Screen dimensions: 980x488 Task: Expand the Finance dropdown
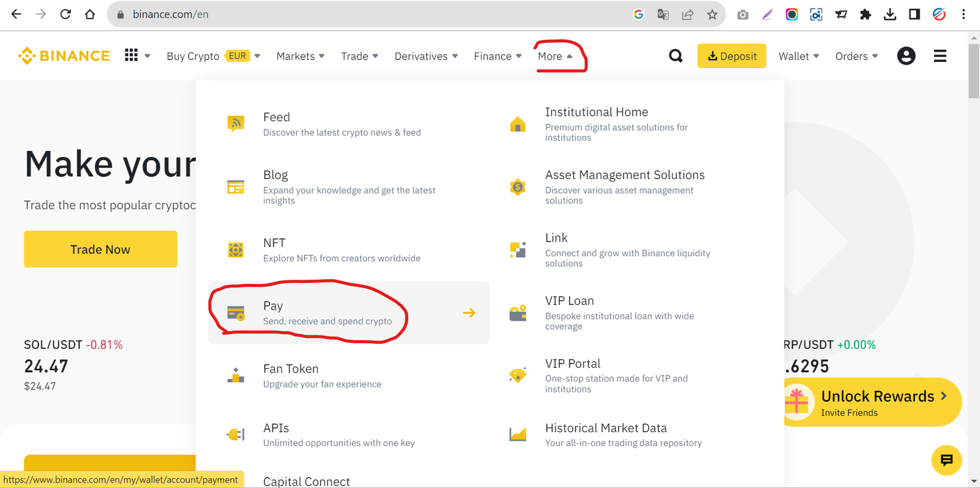[x=519, y=56]
